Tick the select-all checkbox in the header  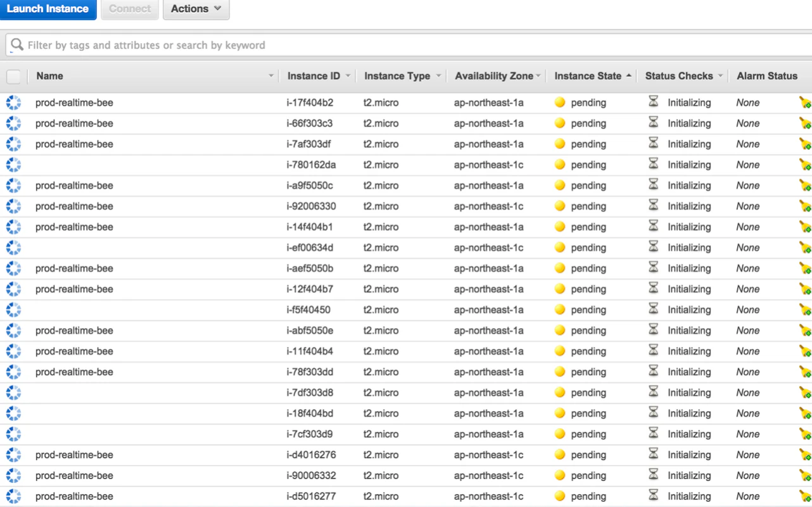point(13,77)
